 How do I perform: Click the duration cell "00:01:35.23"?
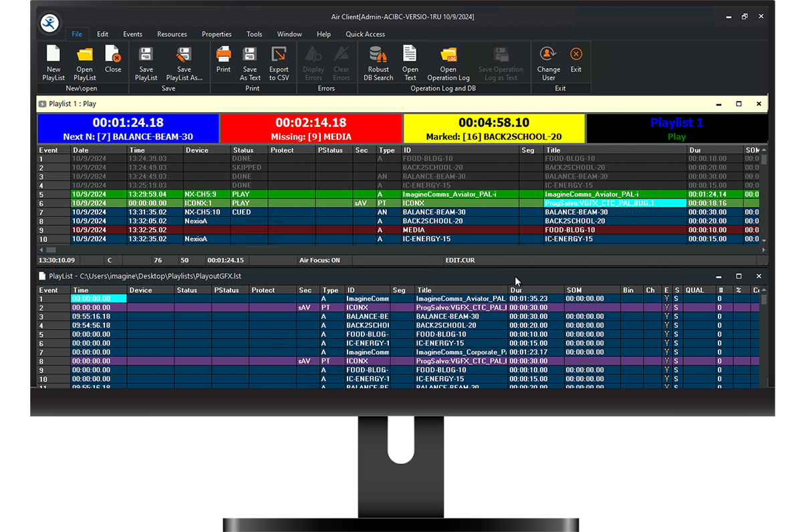(536, 299)
